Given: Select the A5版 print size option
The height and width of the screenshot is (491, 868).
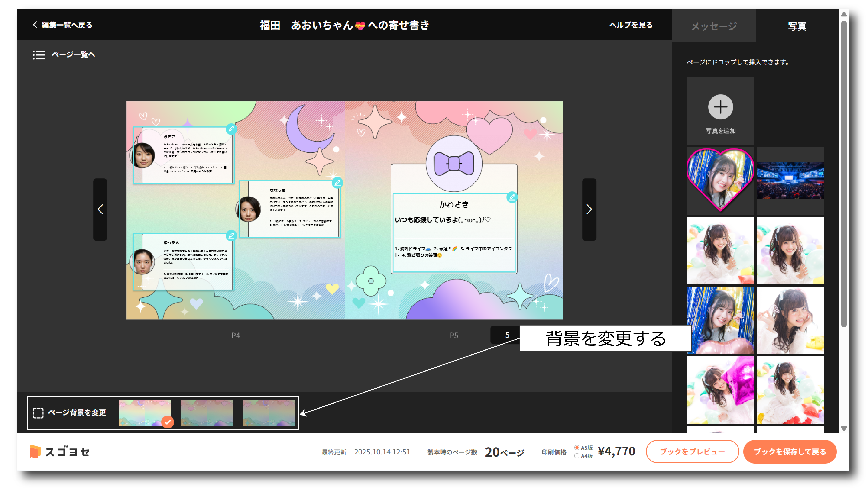Looking at the screenshot, I should tap(577, 448).
